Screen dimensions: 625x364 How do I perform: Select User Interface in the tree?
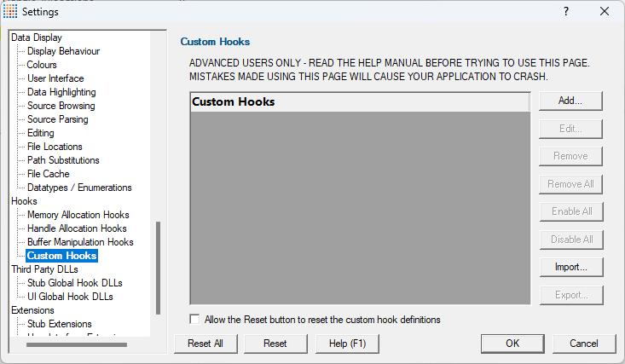click(55, 78)
